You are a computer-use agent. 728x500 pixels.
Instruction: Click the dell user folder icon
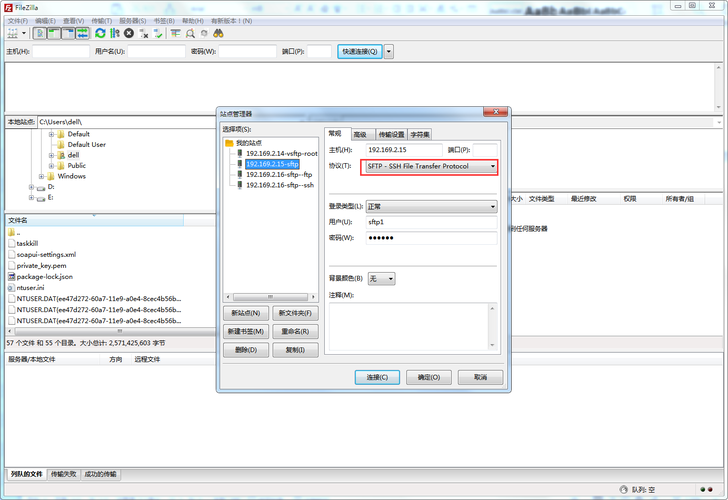click(x=61, y=155)
